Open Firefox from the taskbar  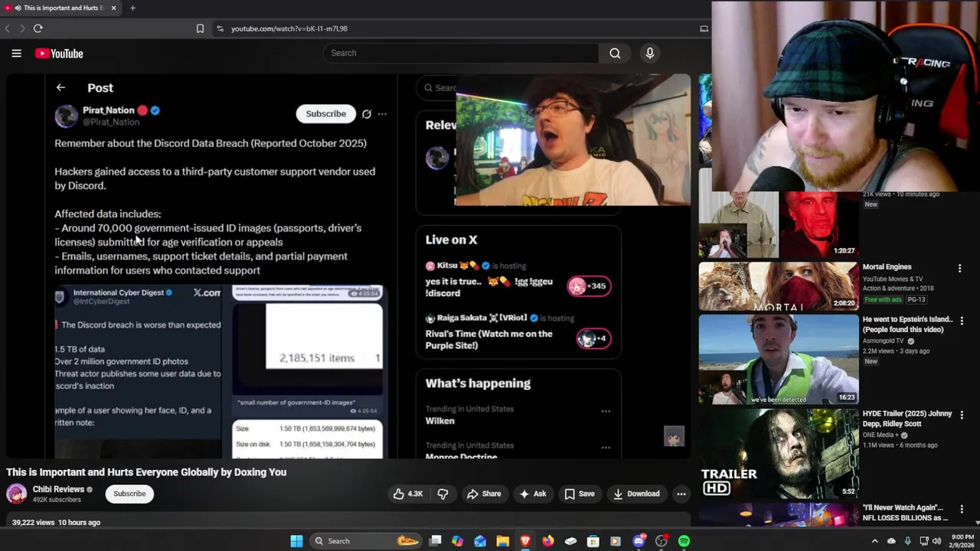click(548, 541)
